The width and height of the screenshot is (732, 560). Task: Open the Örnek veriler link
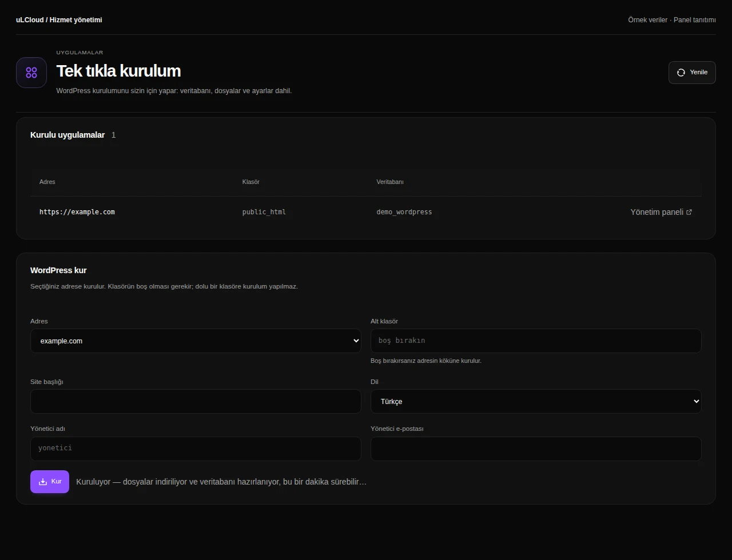[647, 20]
